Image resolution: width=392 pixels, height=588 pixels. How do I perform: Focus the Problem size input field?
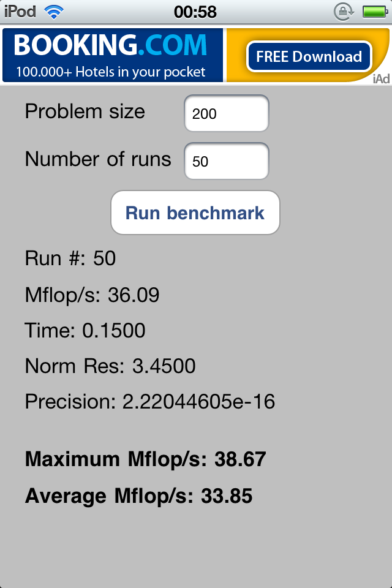[x=227, y=113]
